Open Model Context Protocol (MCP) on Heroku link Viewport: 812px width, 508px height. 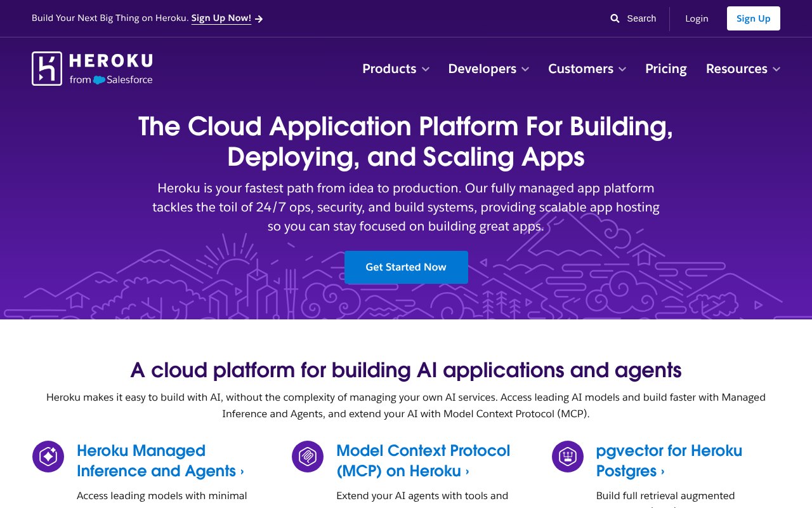(423, 461)
